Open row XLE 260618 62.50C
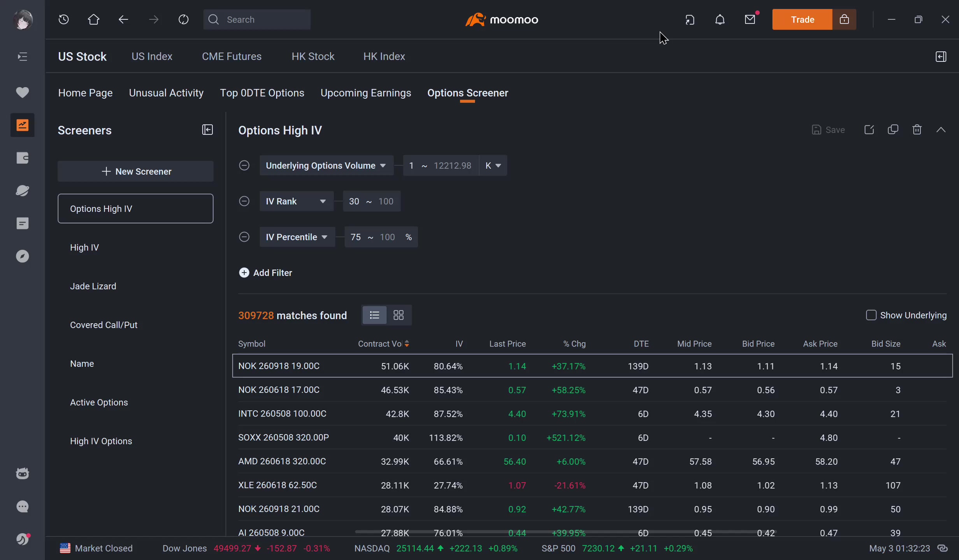The image size is (959, 560). pyautogui.click(x=592, y=485)
